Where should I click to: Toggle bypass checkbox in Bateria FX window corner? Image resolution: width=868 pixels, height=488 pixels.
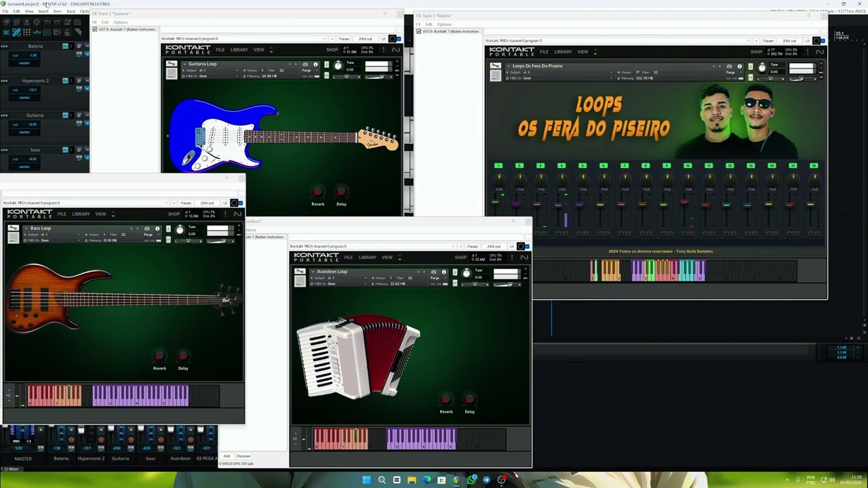point(823,41)
